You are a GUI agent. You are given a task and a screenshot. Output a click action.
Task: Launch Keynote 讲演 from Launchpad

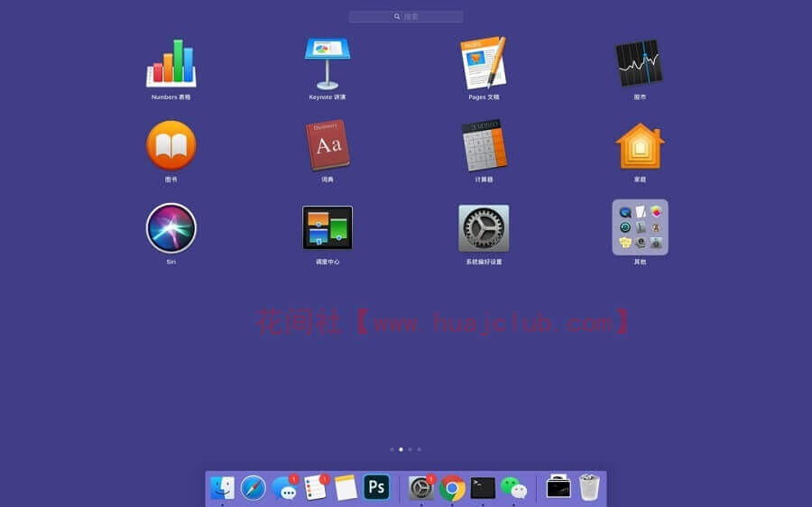click(328, 63)
